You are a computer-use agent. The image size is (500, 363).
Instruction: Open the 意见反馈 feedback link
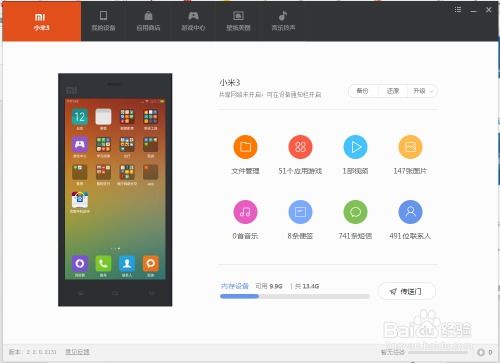pyautogui.click(x=77, y=352)
